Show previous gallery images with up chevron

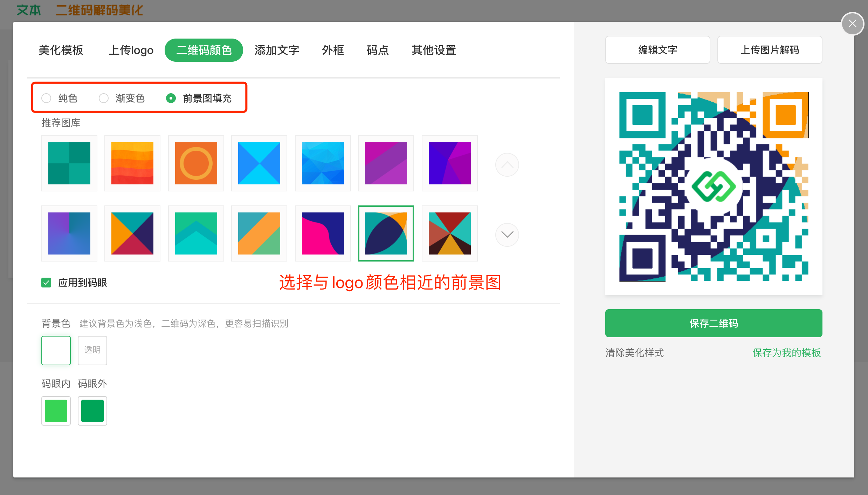507,165
